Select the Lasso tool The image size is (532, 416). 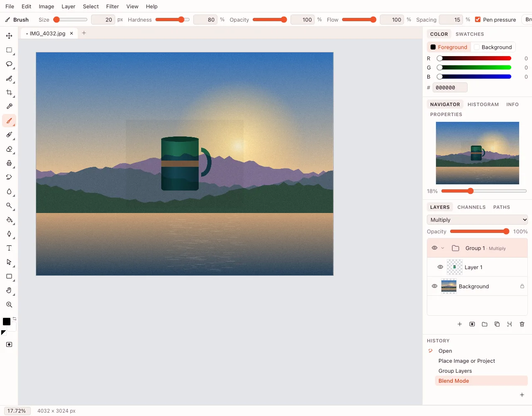(9, 64)
